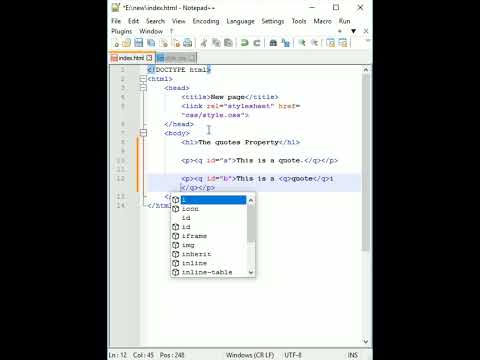This screenshot has height=360, width=480.
Task: Click the plus button in menu bar
Action: coord(340,31)
